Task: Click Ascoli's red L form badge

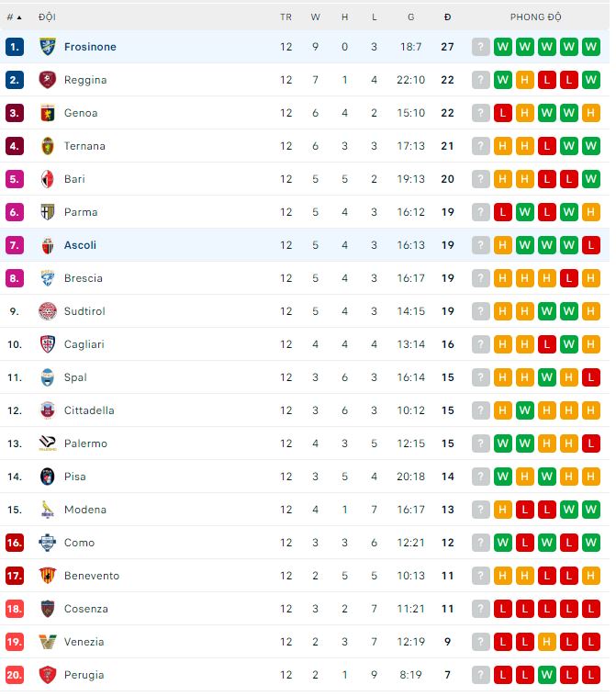Action: [x=591, y=245]
